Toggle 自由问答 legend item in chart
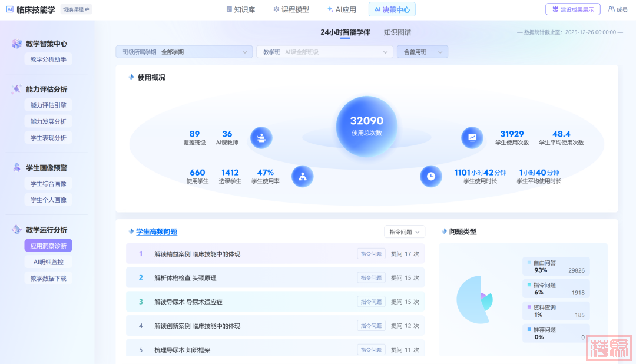Screen dimensions: 636x364 (544, 263)
